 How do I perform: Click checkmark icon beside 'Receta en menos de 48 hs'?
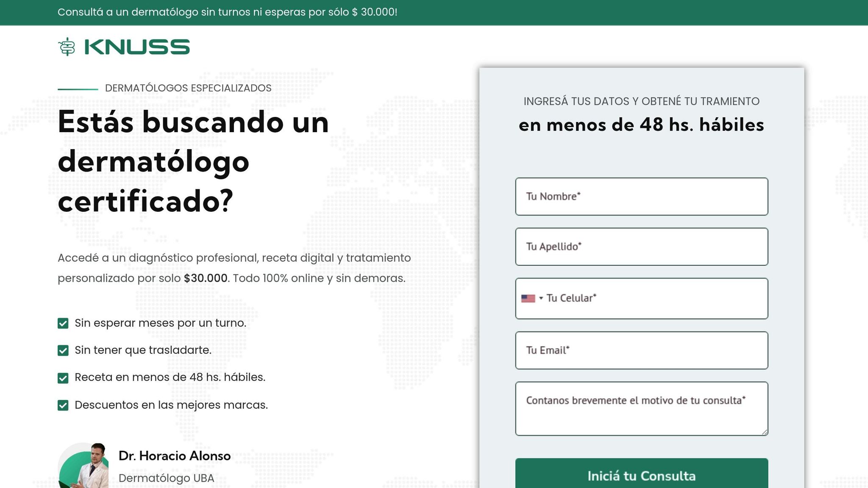63,378
